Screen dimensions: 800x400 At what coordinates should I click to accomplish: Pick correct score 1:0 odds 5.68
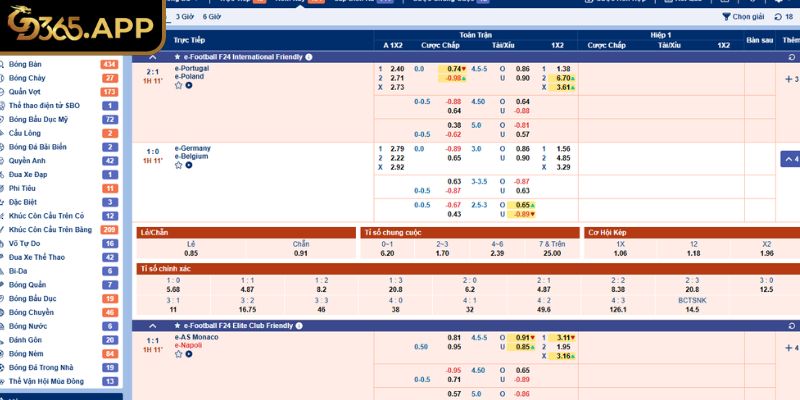(x=174, y=289)
